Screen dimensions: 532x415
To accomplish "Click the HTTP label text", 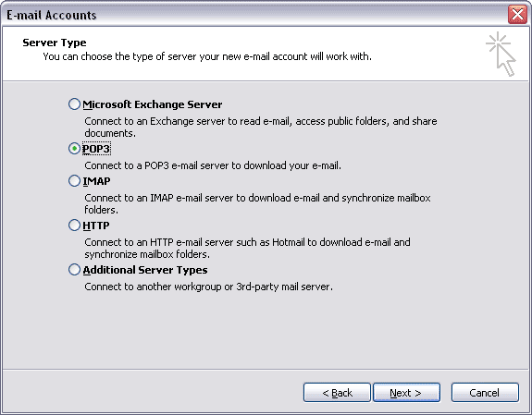I will click(x=96, y=226).
